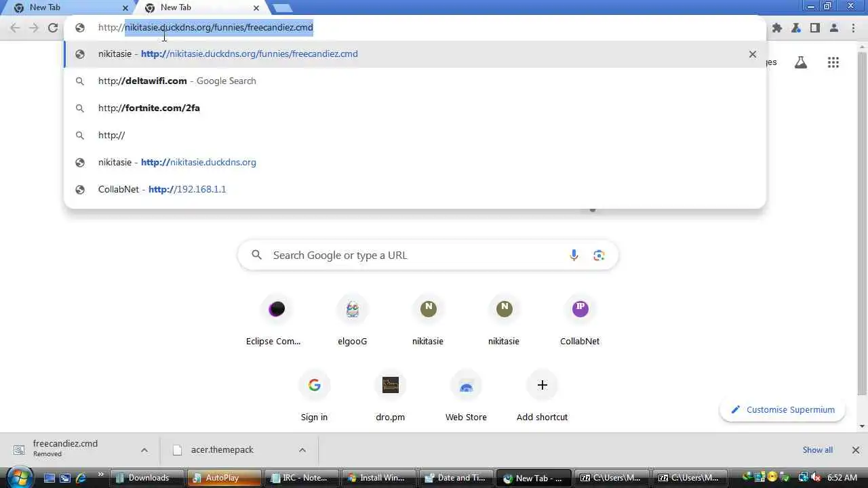The height and width of the screenshot is (488, 868).
Task: Show hidden Quick Launch items chevron
Action: pos(101,475)
